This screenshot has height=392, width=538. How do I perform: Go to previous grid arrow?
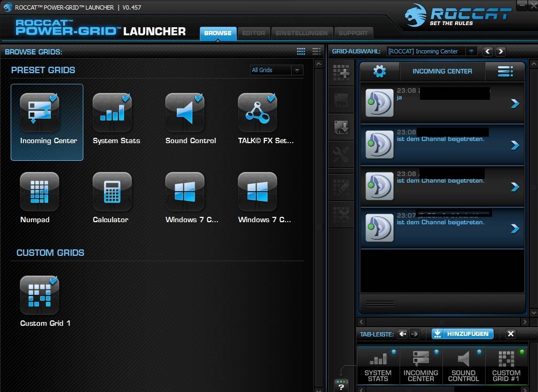point(488,51)
